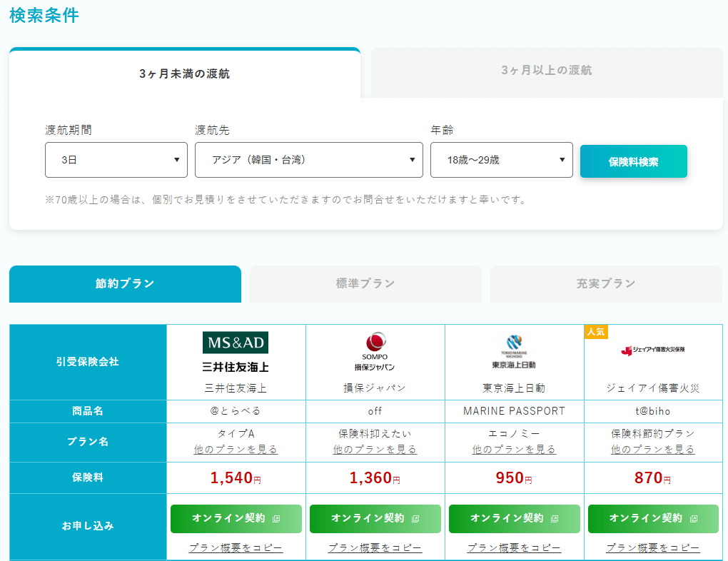Screen dimensions: 728x561
Task: Open the 年齢 dropdown showing 18歳〜29歳
Action: [502, 160]
